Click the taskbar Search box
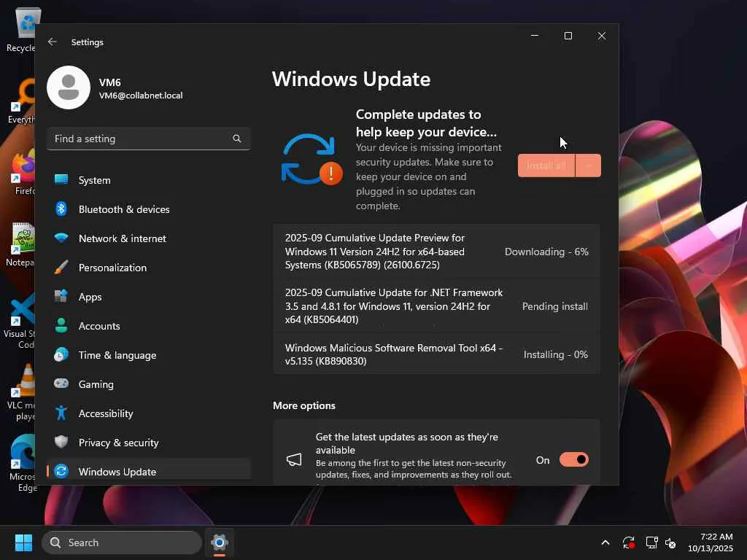Viewport: 747px width, 560px height. 122,542
